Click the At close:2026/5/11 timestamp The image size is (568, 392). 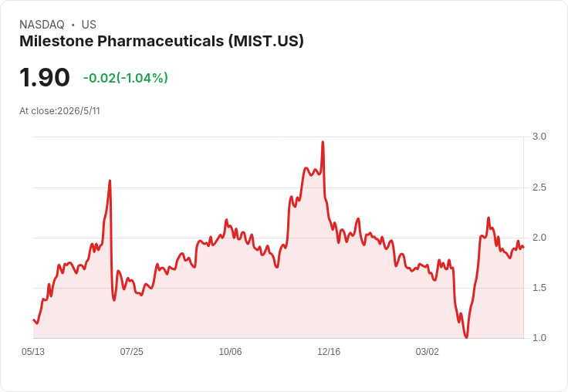click(59, 111)
